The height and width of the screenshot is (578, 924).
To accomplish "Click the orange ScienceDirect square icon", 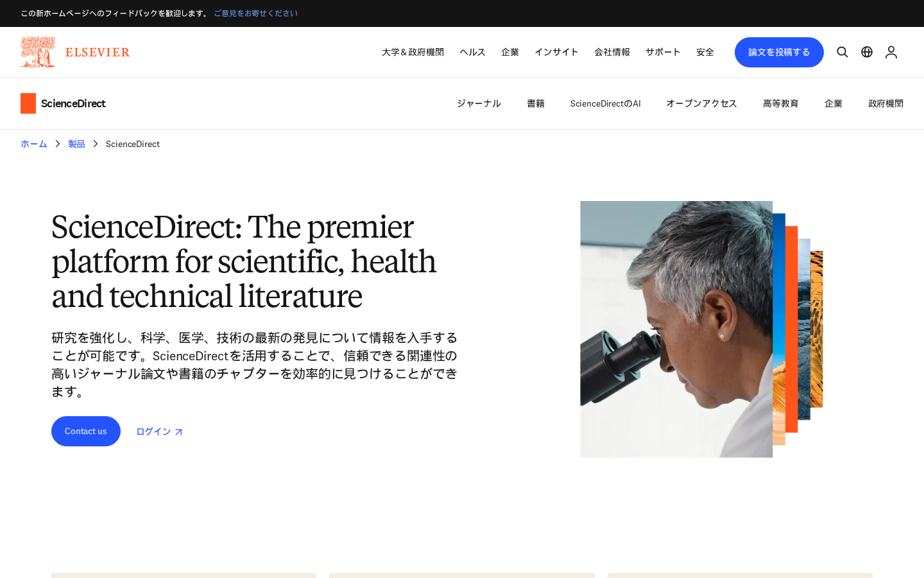I will tap(28, 103).
